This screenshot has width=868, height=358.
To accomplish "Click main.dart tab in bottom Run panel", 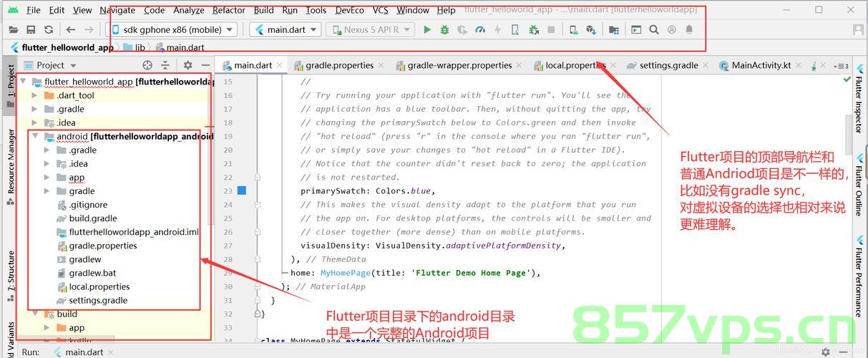I will 84,352.
